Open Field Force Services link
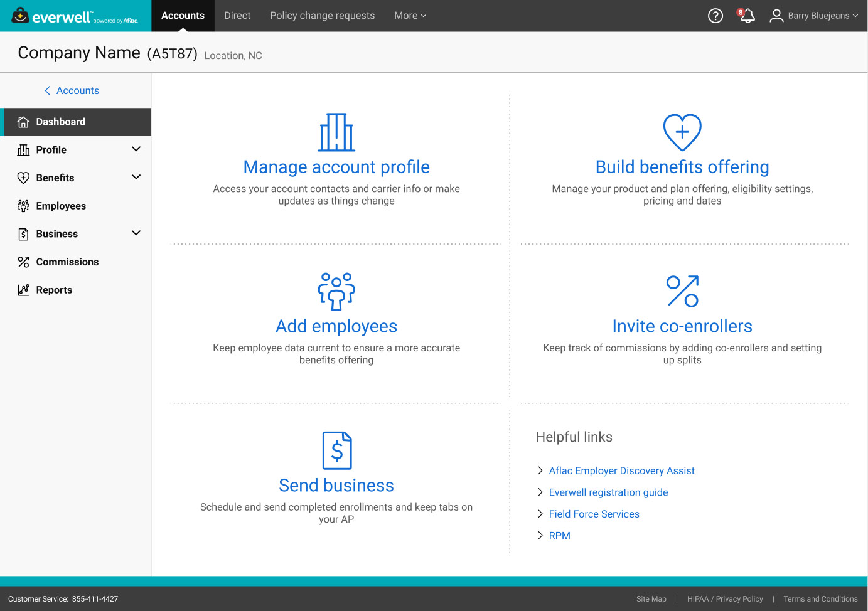Image resolution: width=868 pixels, height=611 pixels. pyautogui.click(x=594, y=514)
